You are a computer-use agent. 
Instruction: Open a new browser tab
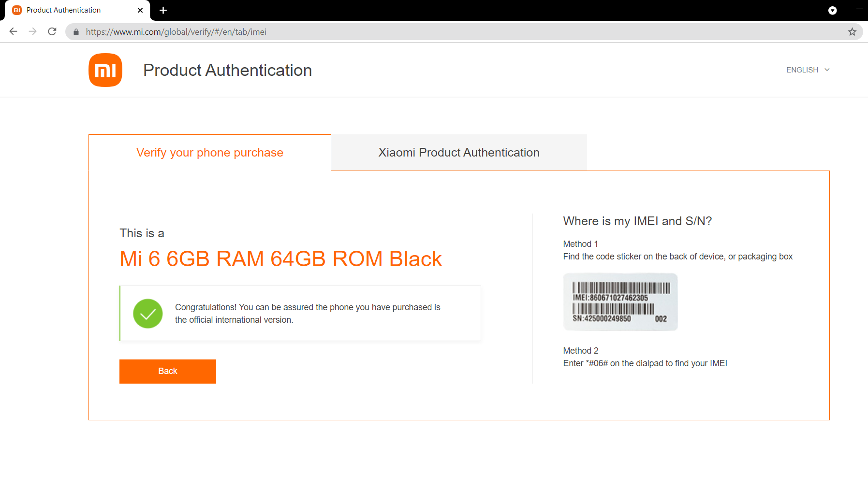click(x=163, y=10)
